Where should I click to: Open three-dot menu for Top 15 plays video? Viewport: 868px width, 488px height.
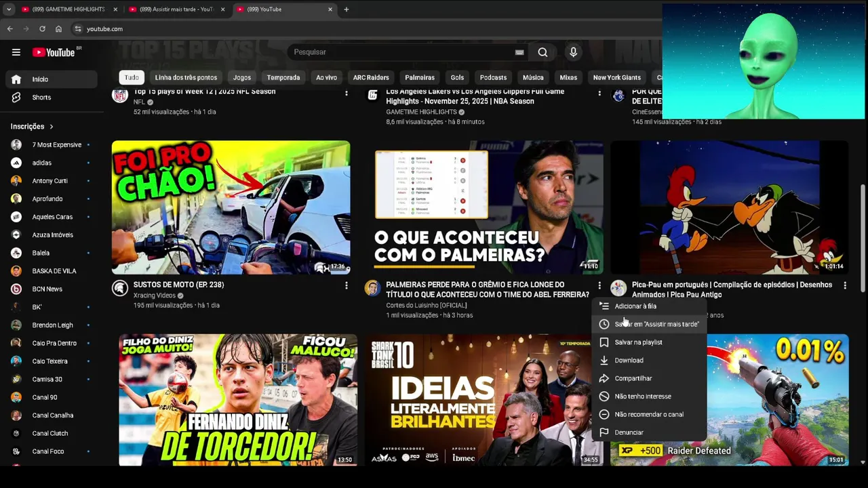346,93
